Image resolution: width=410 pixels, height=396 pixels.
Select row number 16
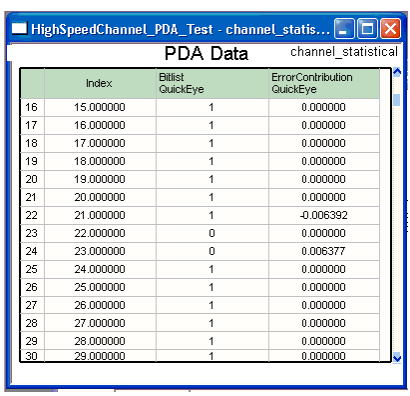coord(32,107)
